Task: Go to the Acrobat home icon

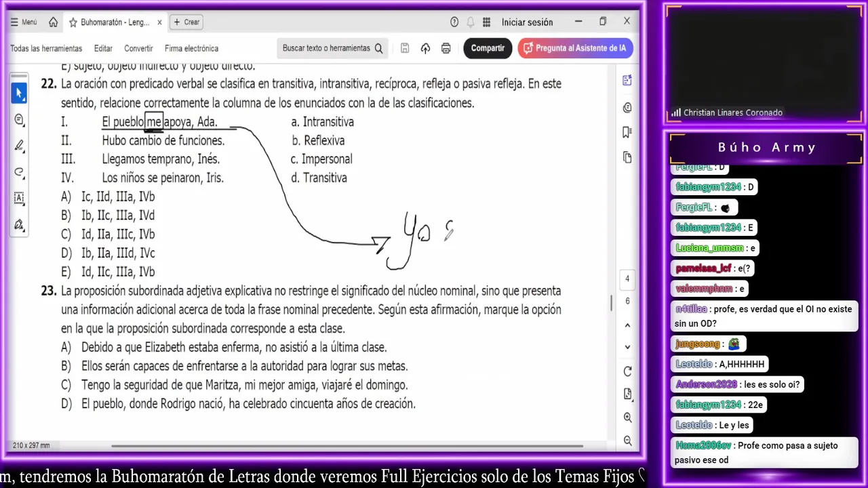Action: tap(53, 22)
